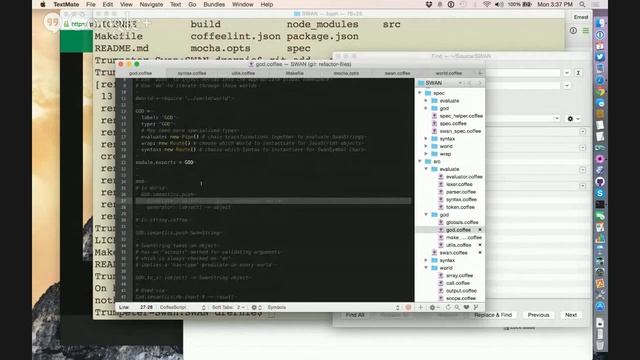Launch Twitter from the Dock
Viewport: 640px width, 360px height.
(600, 57)
